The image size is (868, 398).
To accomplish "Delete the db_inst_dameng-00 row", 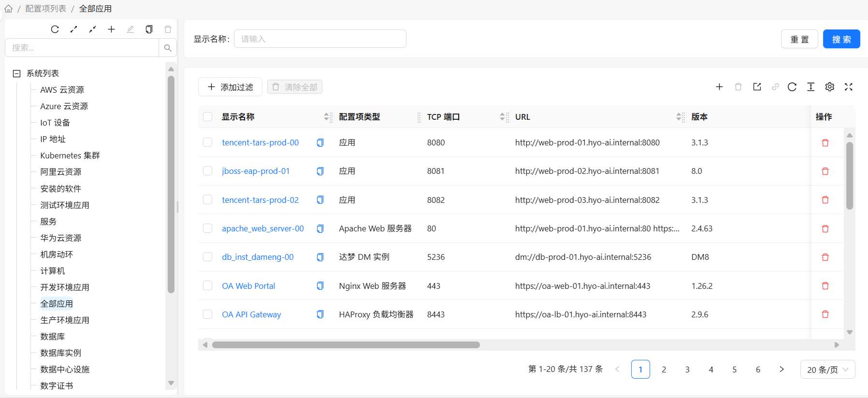I will [x=825, y=257].
